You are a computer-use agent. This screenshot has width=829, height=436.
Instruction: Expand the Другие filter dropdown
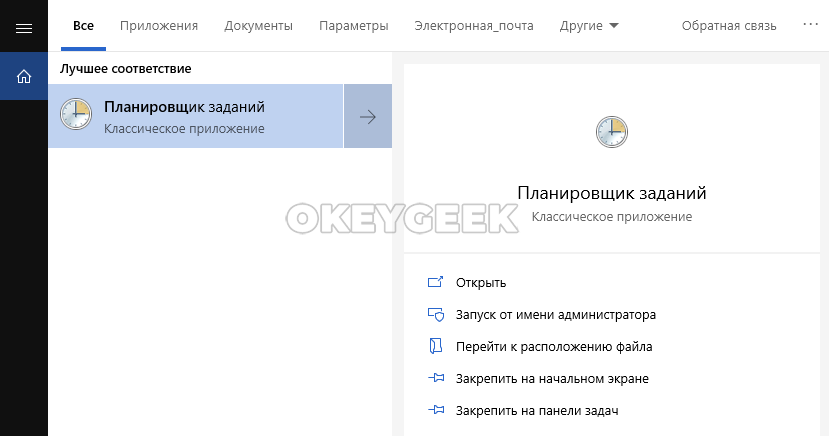point(588,26)
